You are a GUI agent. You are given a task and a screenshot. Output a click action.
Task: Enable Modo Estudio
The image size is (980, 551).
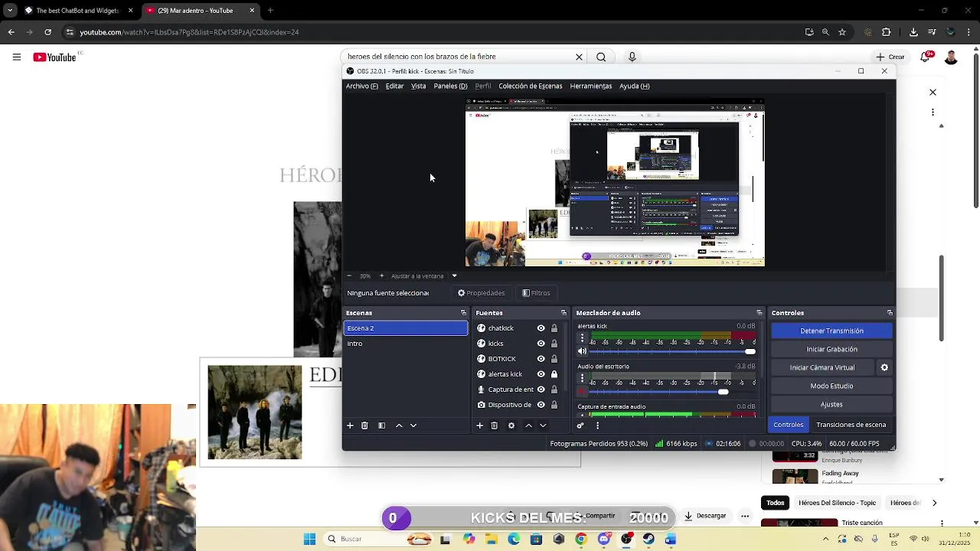point(831,386)
